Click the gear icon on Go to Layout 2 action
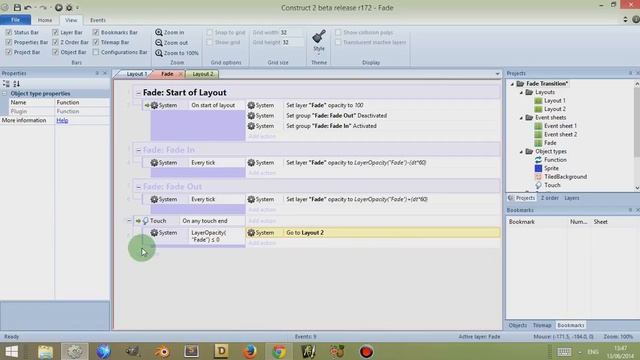Image resolution: width=640 pixels, height=360 pixels. tap(251, 233)
